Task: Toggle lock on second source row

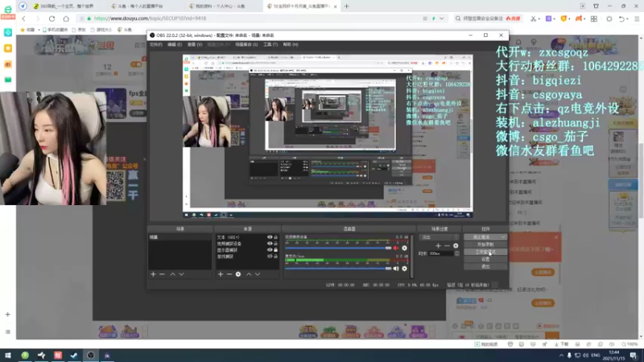Action: point(276,244)
